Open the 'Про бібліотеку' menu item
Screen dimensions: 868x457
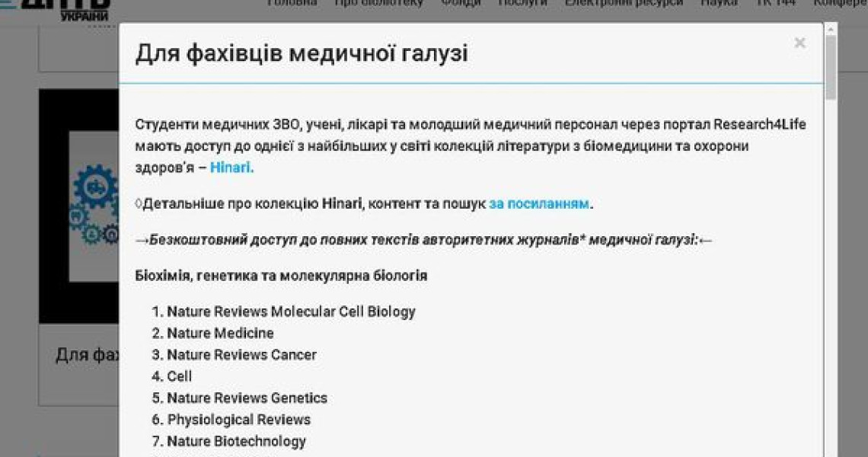(x=378, y=3)
